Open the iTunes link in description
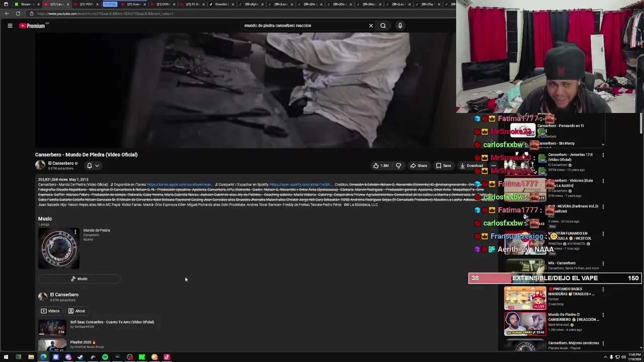The width and height of the screenshot is (644, 362). click(180, 185)
